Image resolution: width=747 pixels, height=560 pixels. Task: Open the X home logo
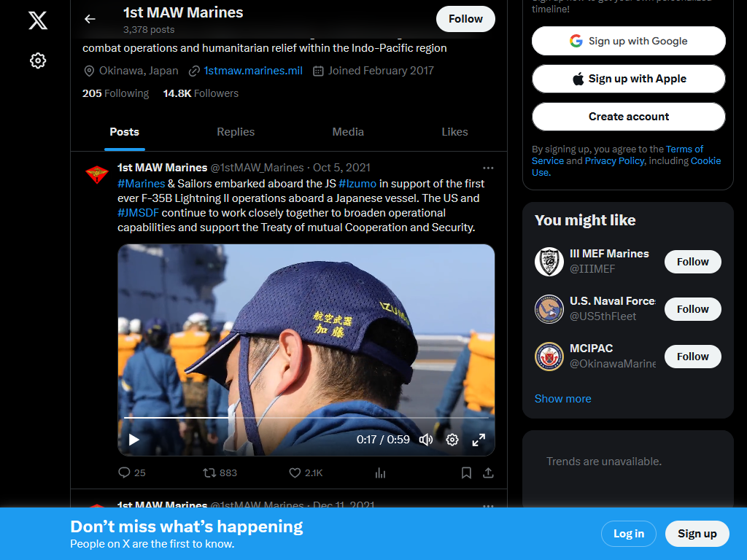pyautogui.click(x=38, y=20)
